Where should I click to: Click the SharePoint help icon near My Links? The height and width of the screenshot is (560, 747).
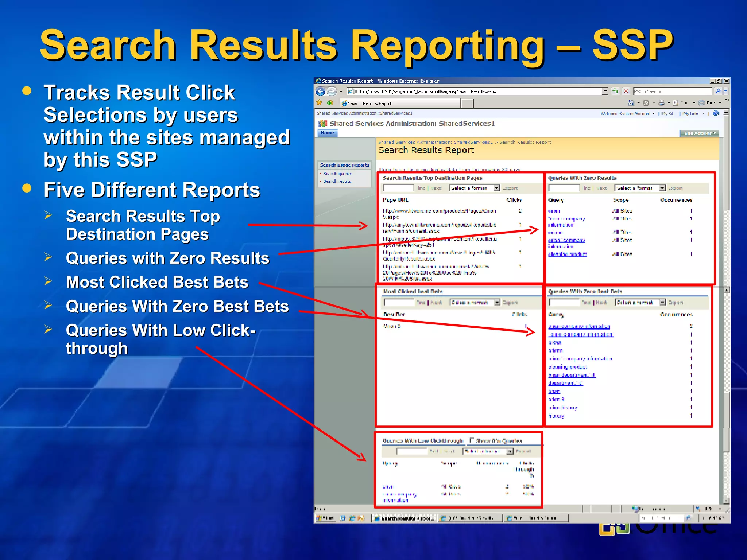pyautogui.click(x=716, y=113)
